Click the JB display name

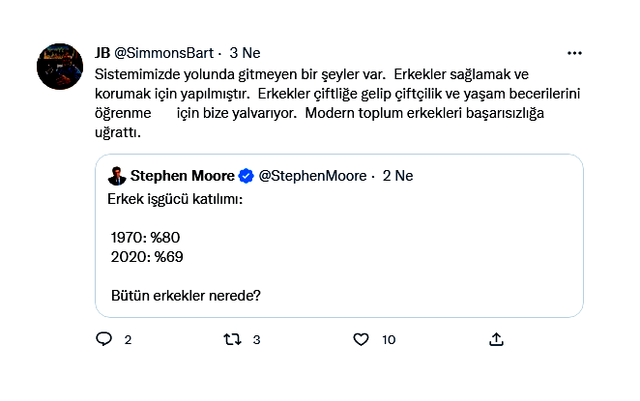click(x=102, y=53)
